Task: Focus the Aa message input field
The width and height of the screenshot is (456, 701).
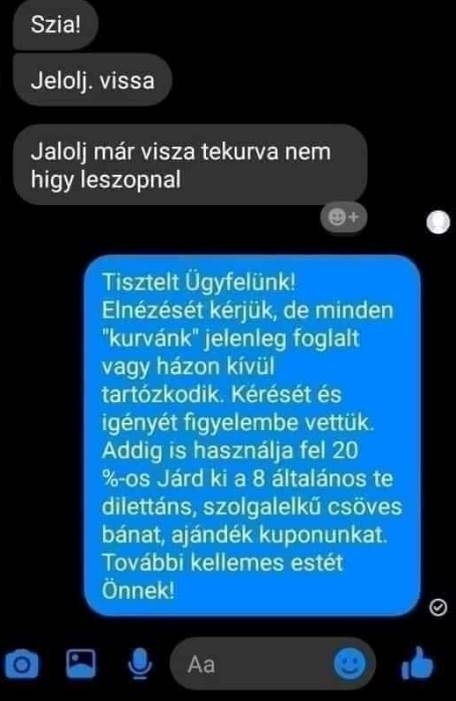Action: [x=273, y=664]
